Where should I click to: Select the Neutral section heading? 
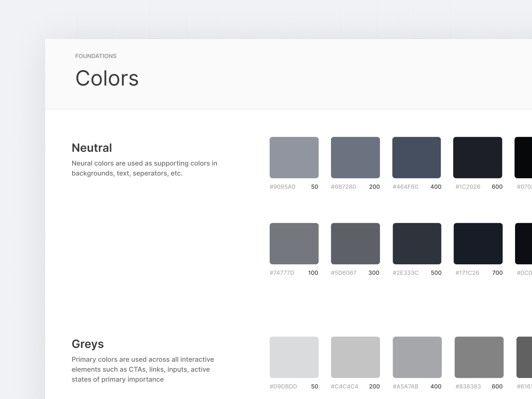[92, 148]
